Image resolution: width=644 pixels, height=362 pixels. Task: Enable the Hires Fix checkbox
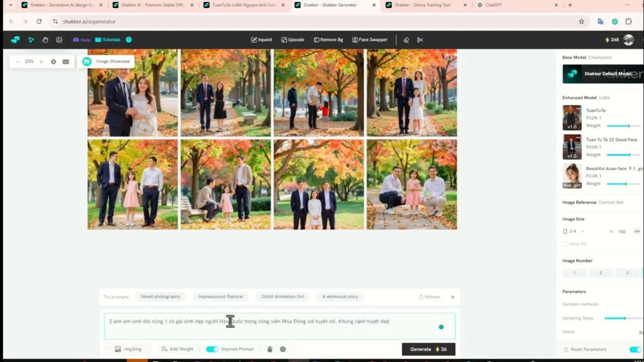point(565,244)
